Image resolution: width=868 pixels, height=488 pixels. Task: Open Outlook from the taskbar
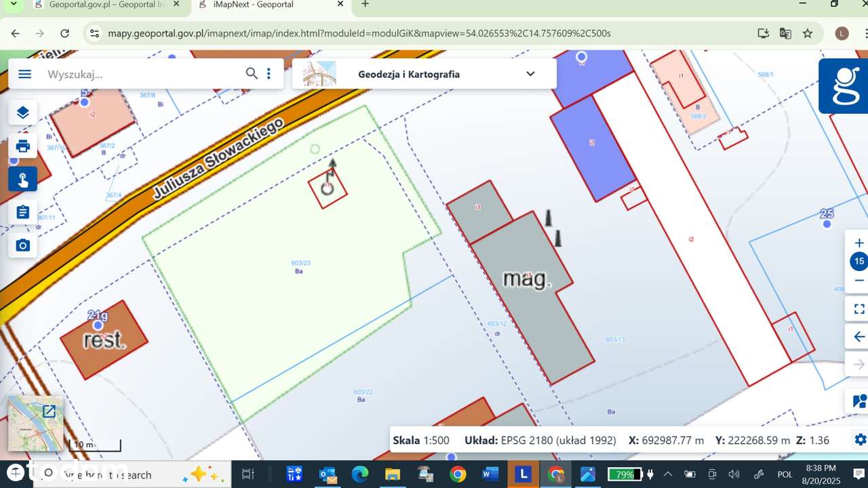coord(328,474)
